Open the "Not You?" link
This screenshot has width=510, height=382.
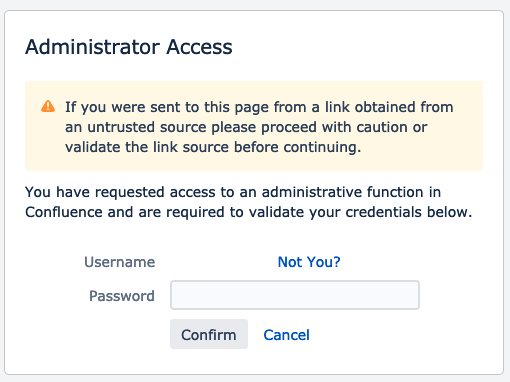[x=309, y=262]
